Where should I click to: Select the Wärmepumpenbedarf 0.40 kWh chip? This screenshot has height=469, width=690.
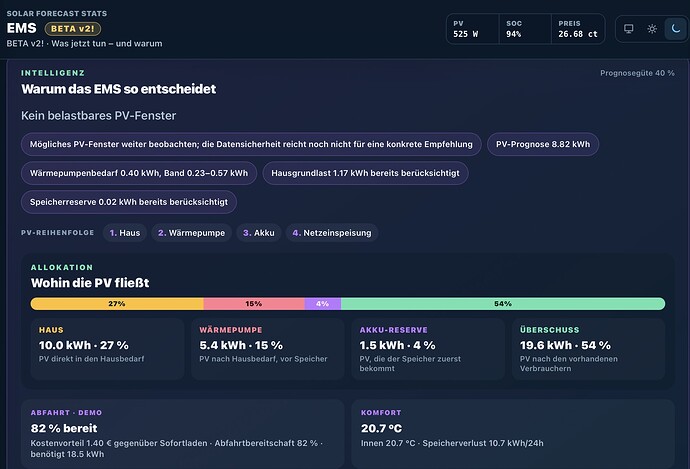(139, 173)
